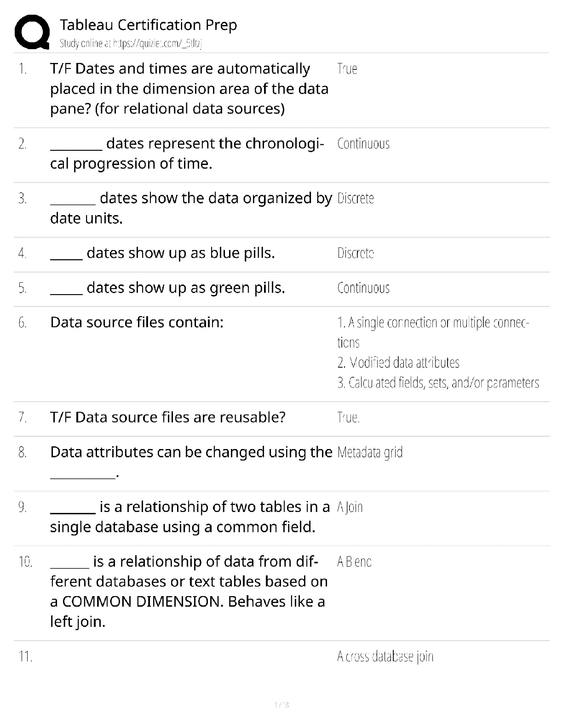
Task: Click the COMMON DIMENSION left join question
Action: 189,591
